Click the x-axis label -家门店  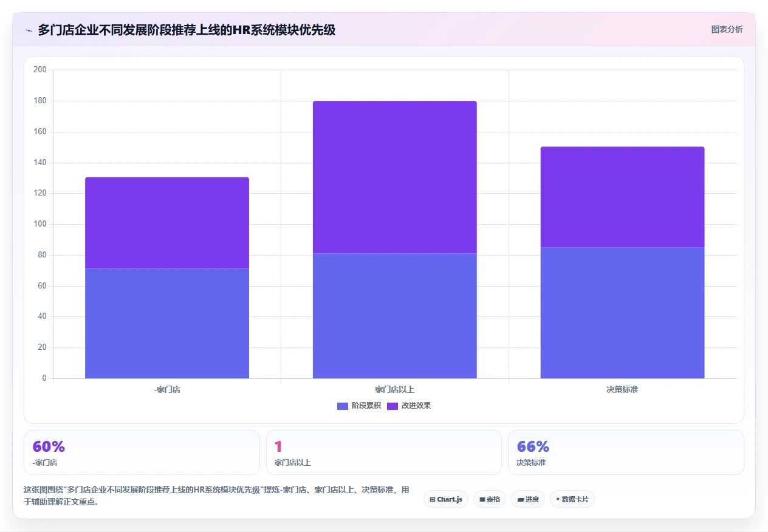(167, 390)
